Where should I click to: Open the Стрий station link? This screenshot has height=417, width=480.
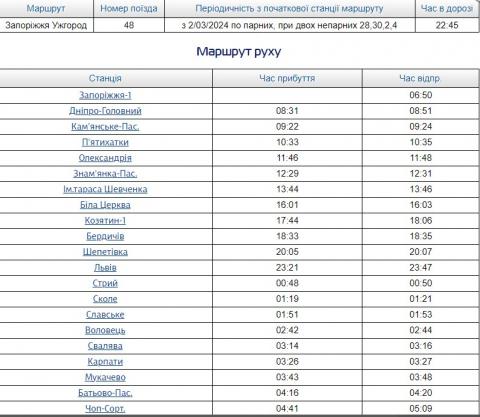(x=105, y=283)
